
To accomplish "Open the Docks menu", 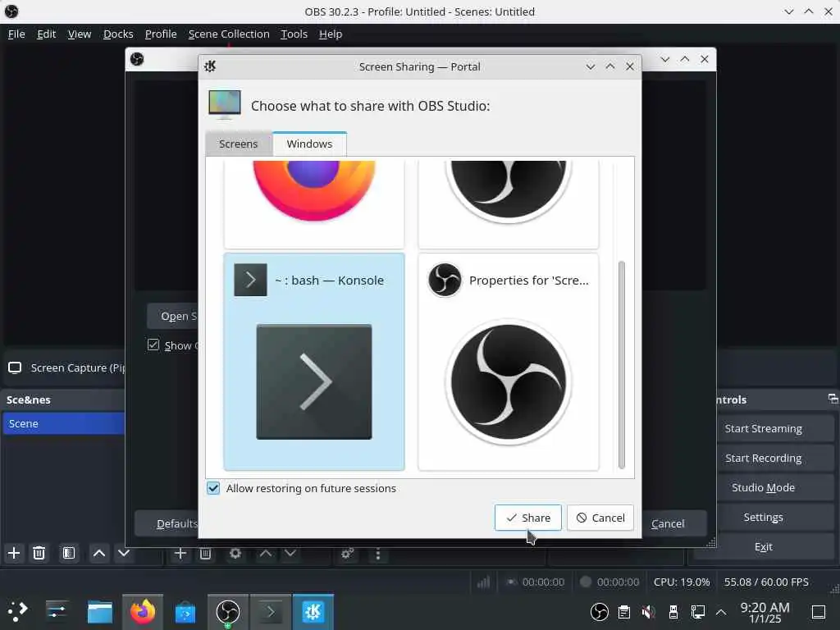I will pos(118,34).
